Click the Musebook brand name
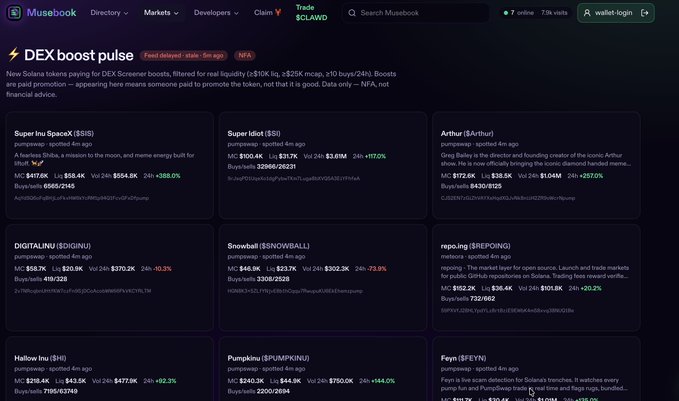This screenshot has width=679, height=401. pos(51,13)
